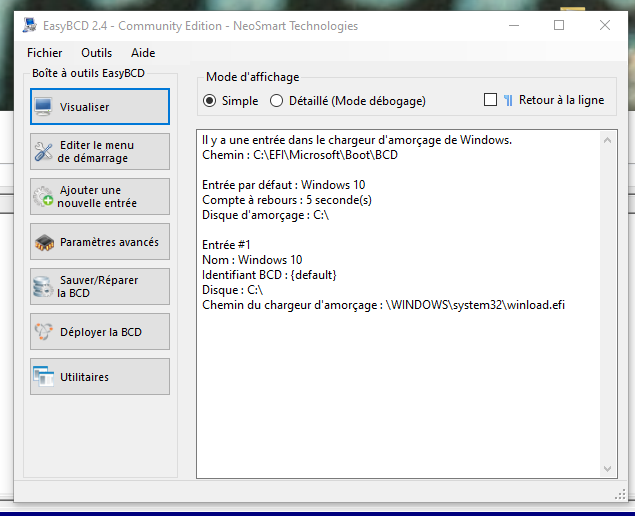
Task: Open the Visualiser view
Action: 100,107
